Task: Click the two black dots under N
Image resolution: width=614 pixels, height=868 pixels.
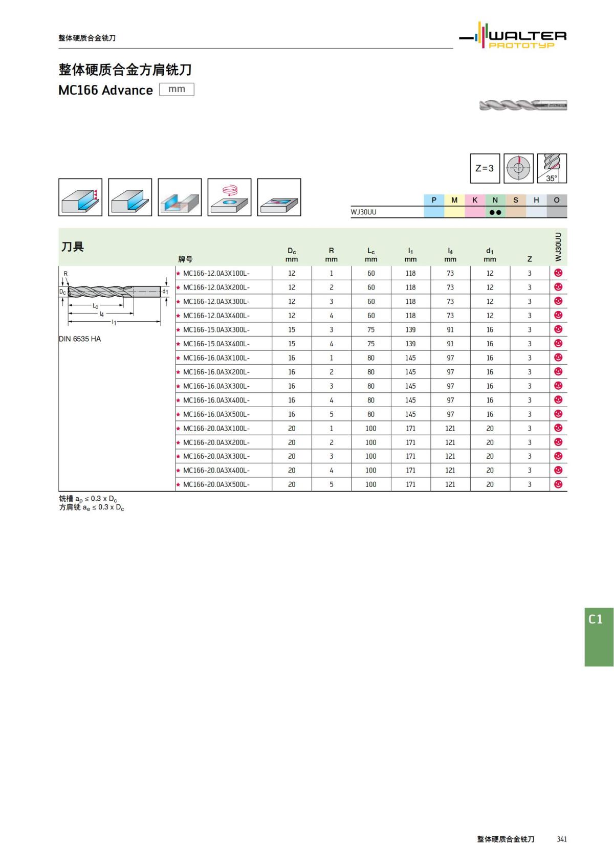Action: point(495,212)
